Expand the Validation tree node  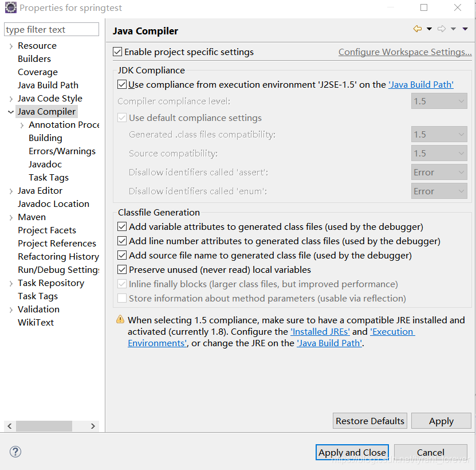click(11, 310)
